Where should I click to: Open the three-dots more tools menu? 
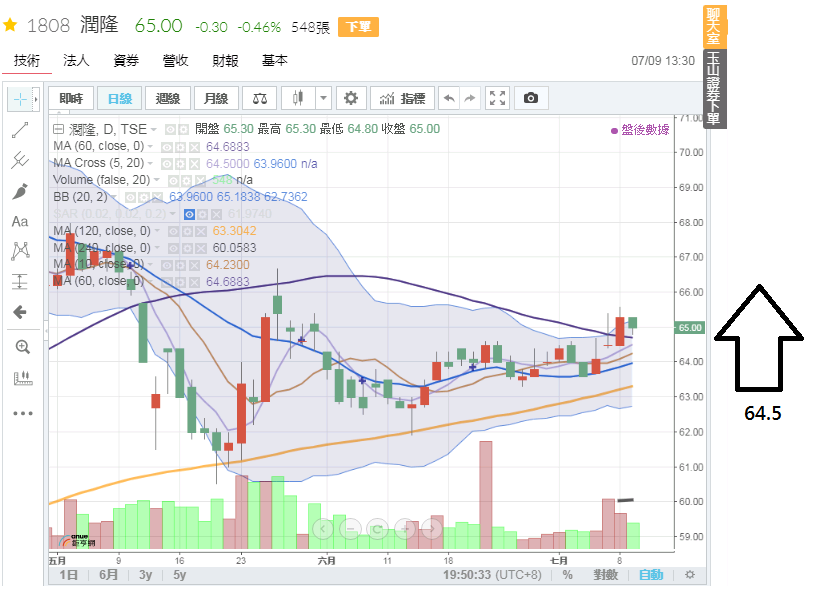pyautogui.click(x=23, y=413)
